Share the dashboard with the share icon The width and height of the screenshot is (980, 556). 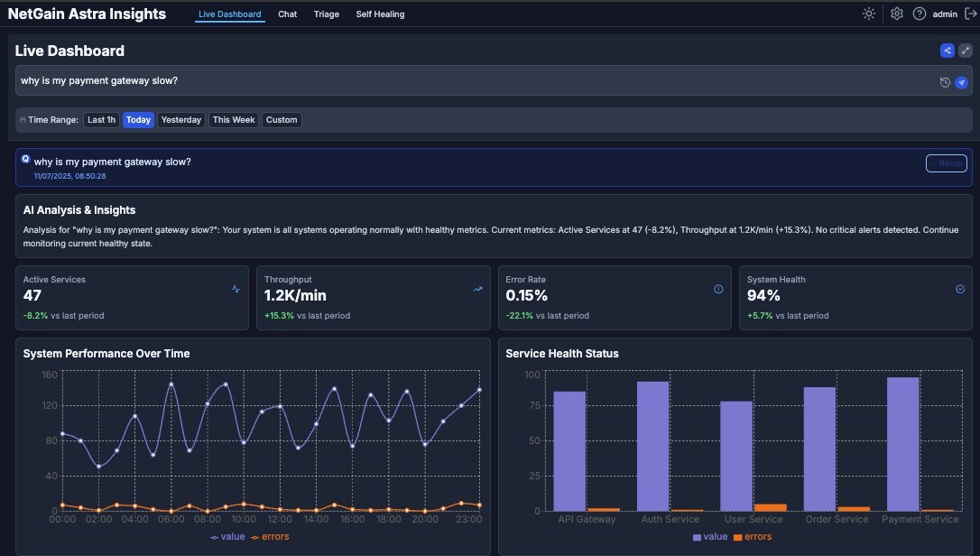pyautogui.click(x=947, y=51)
